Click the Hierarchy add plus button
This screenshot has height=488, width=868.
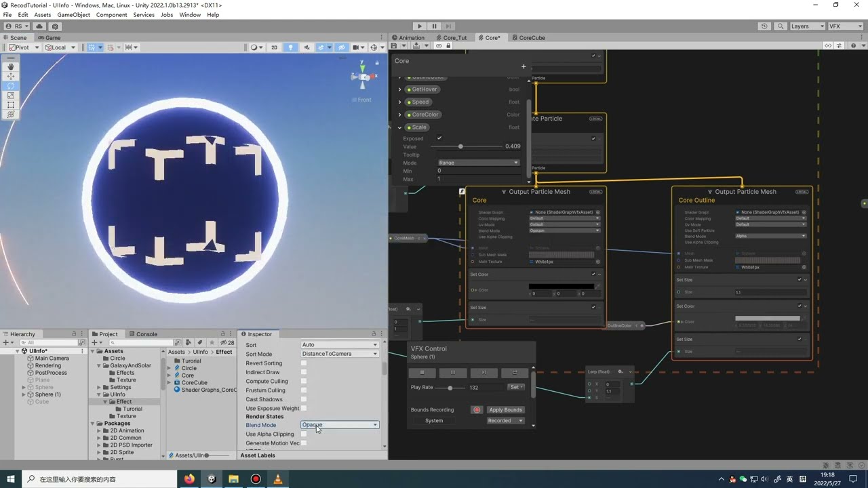point(5,343)
